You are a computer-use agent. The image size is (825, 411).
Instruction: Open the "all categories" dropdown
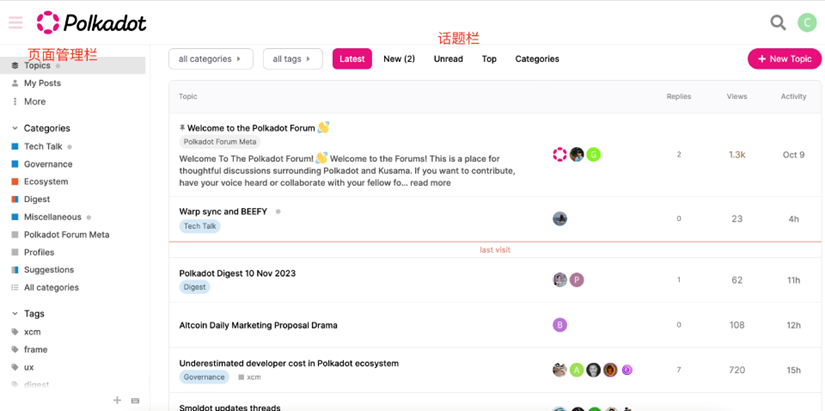click(x=210, y=59)
